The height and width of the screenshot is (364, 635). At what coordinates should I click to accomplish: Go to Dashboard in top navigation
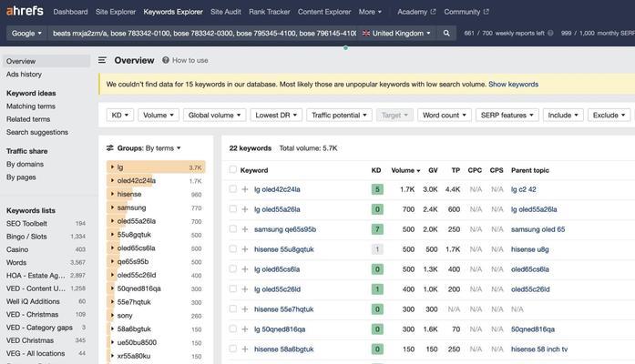tap(70, 12)
